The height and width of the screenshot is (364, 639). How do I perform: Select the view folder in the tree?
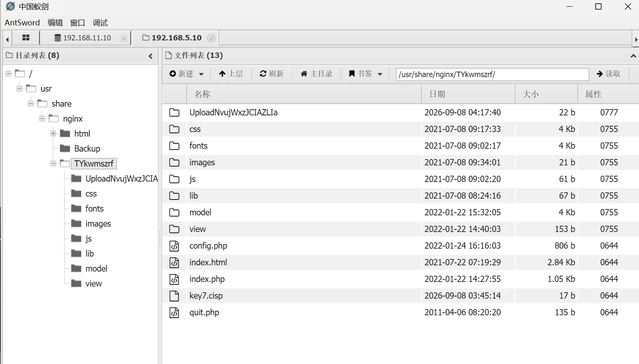coord(94,284)
